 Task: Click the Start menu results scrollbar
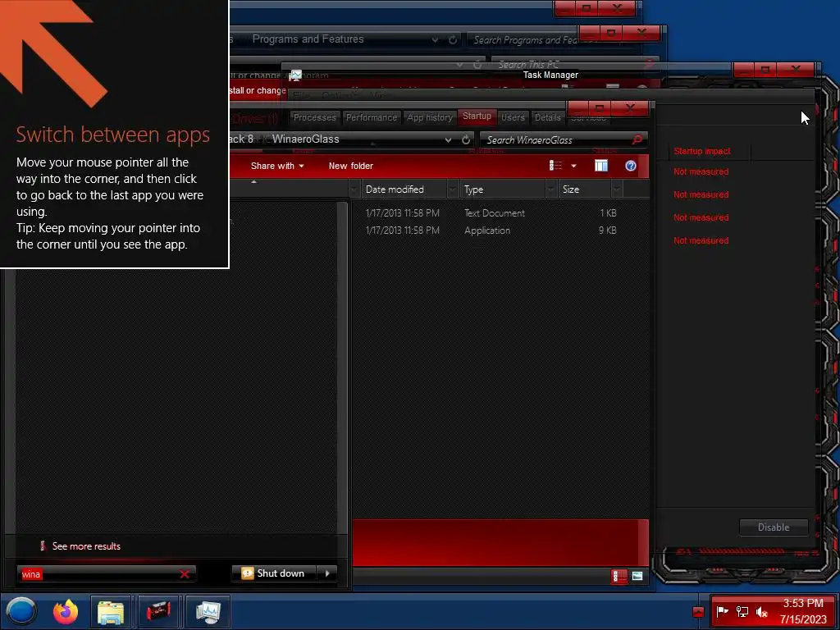point(342,367)
